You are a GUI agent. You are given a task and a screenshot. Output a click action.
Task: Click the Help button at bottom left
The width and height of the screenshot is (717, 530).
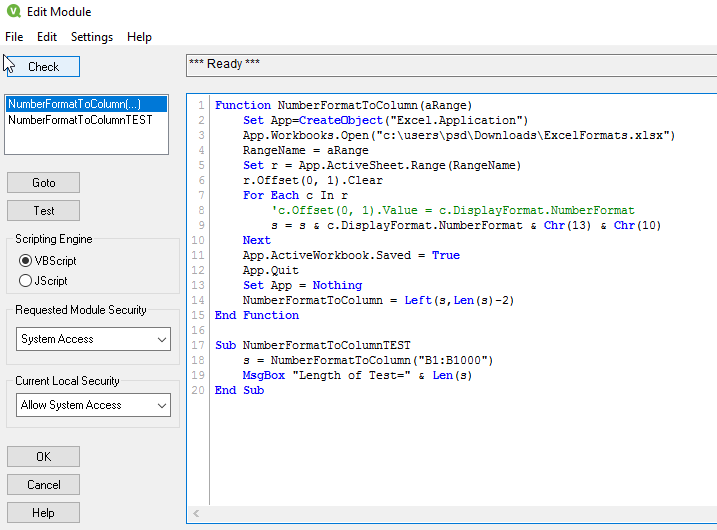[43, 513]
